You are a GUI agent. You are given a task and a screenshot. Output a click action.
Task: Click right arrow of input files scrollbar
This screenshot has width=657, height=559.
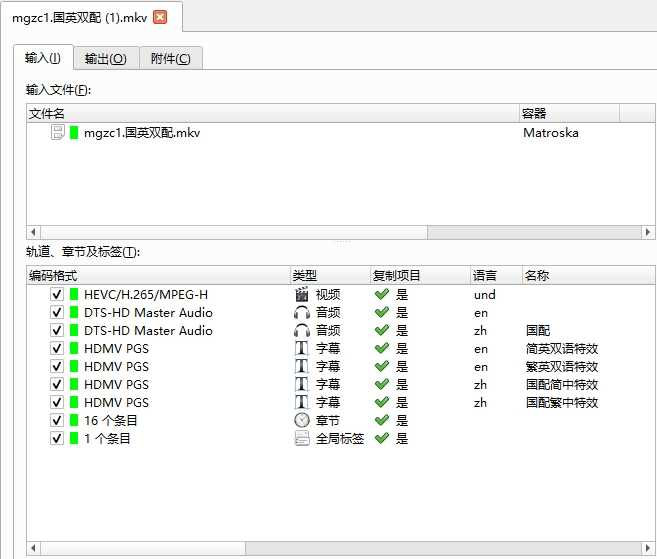tap(648, 232)
